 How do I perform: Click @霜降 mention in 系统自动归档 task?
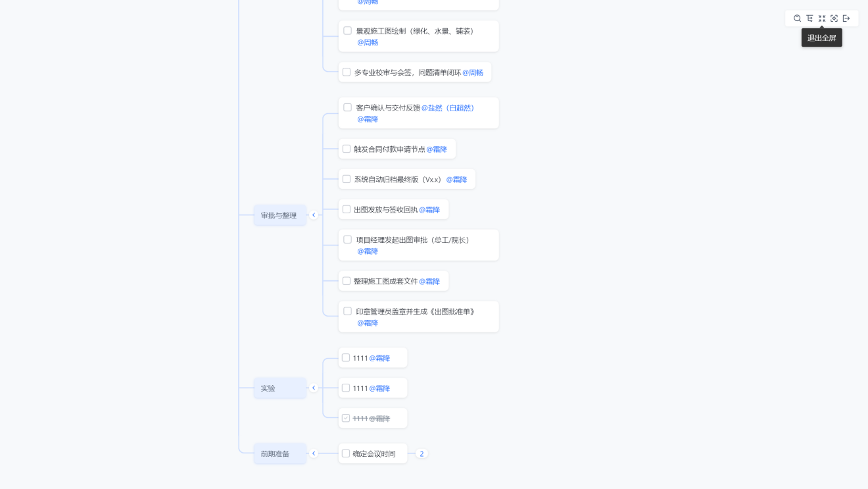click(456, 180)
